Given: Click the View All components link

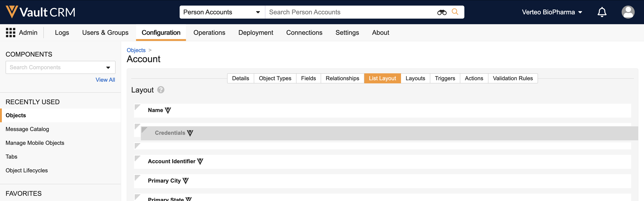Looking at the screenshot, I should point(105,80).
